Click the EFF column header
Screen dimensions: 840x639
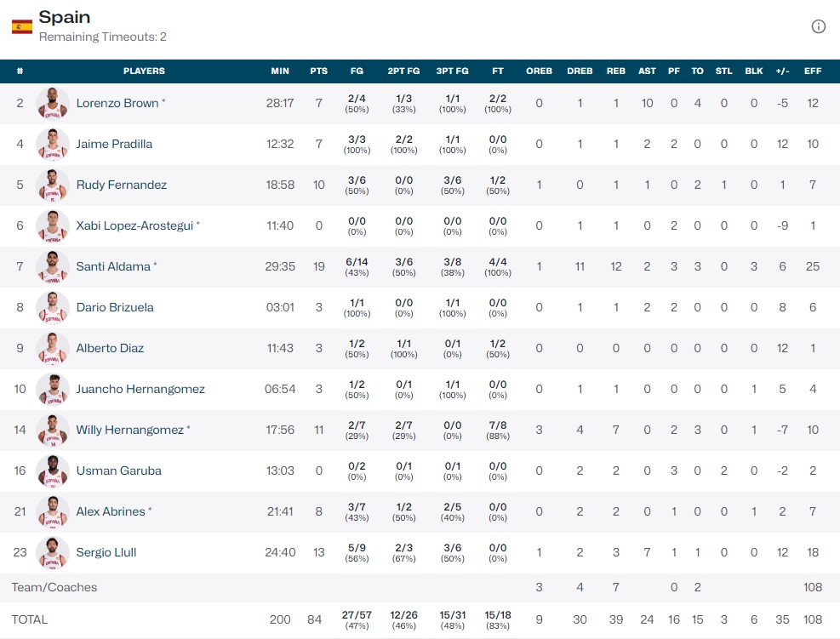pos(813,71)
